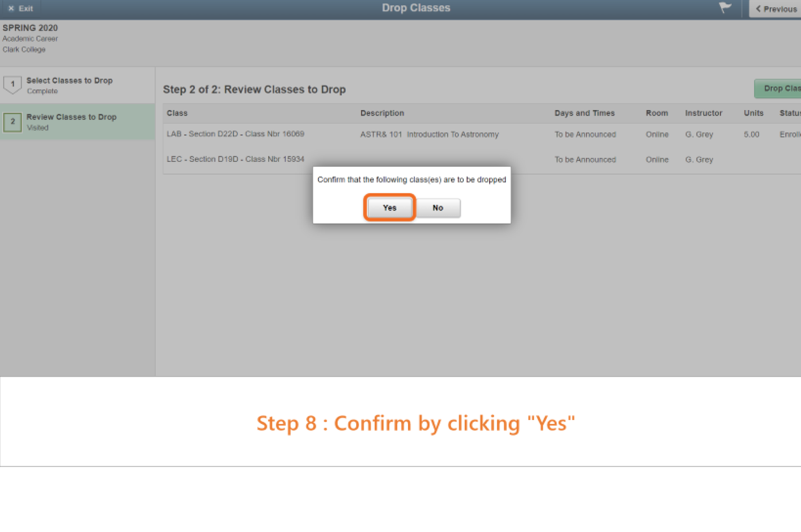The width and height of the screenshot is (801, 532).
Task: Open Select Classes to Drop step
Action: pyautogui.click(x=69, y=80)
